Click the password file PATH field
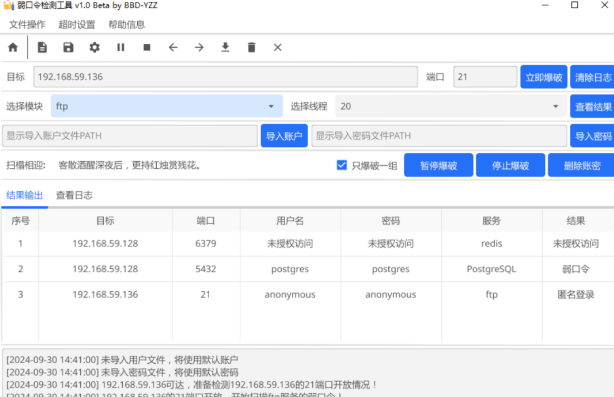The width and height of the screenshot is (614, 397). (439, 136)
